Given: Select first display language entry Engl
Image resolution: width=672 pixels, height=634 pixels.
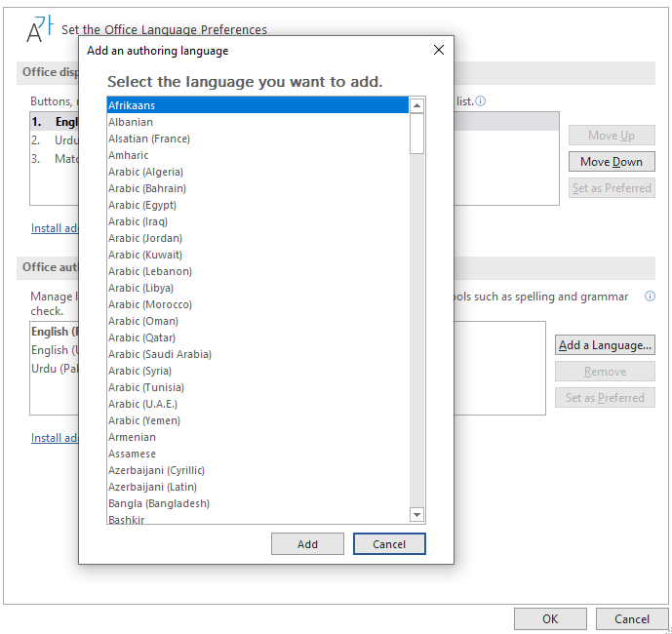Looking at the screenshot, I should coord(55,122).
